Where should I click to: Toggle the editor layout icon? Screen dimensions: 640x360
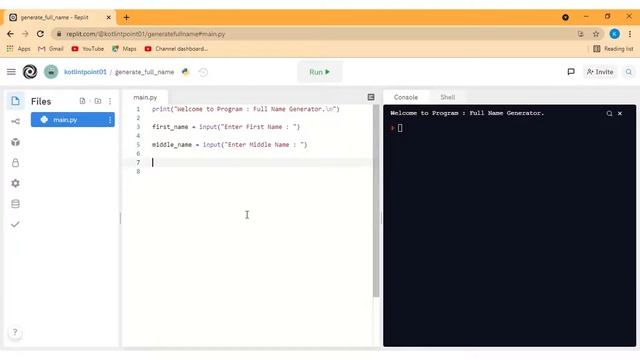[x=371, y=97]
